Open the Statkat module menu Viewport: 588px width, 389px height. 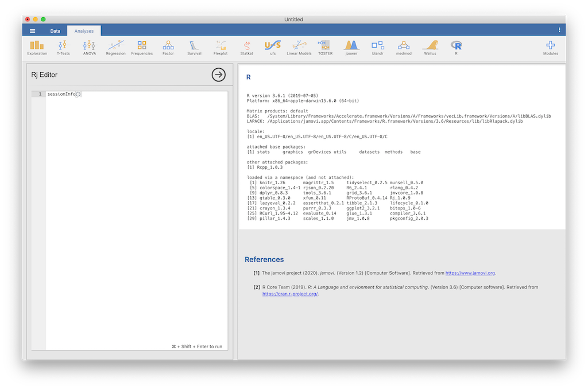coord(247,48)
